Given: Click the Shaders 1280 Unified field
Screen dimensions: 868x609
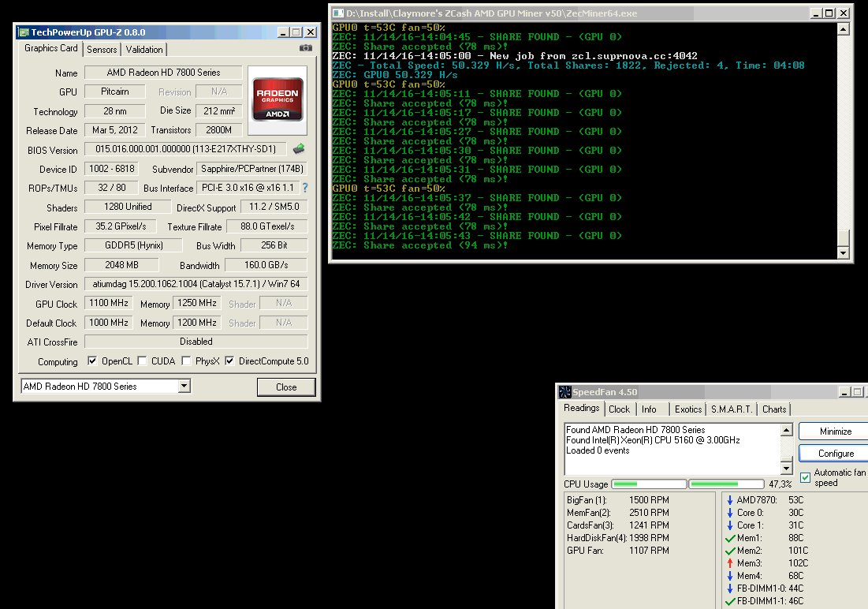Looking at the screenshot, I should point(128,207).
